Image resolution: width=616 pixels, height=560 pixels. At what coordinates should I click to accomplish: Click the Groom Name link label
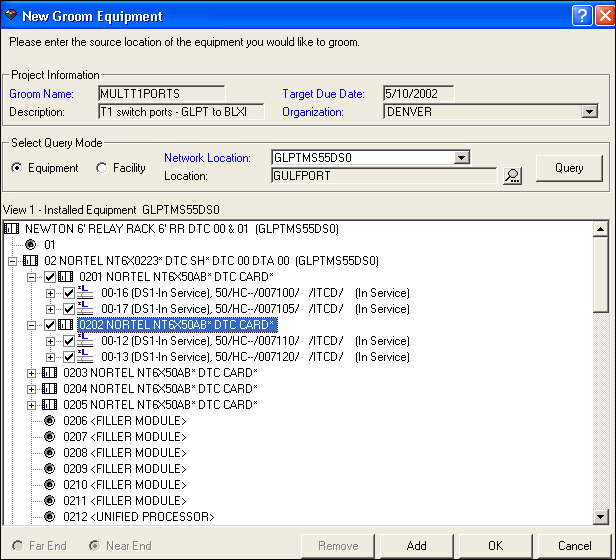(41, 94)
